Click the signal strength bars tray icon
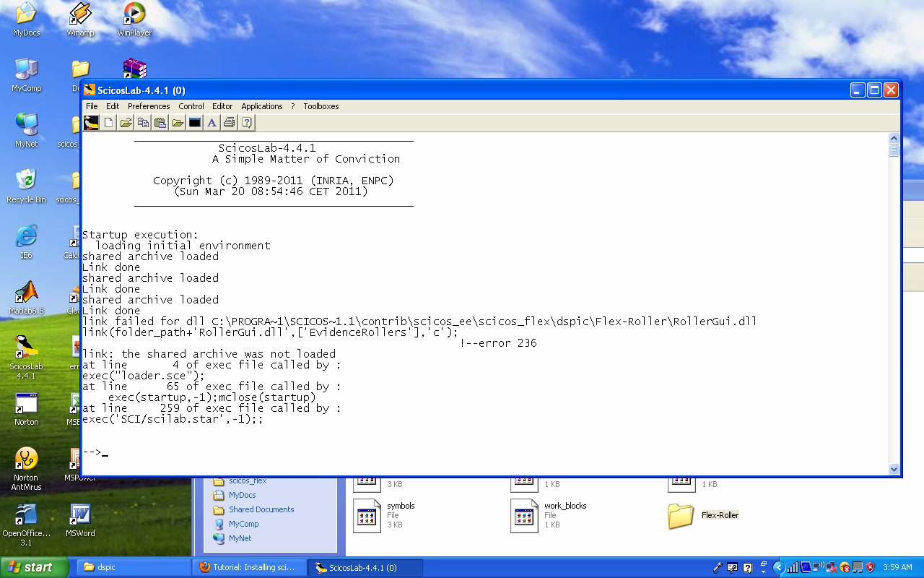Image resolution: width=924 pixels, height=578 pixels. click(793, 568)
